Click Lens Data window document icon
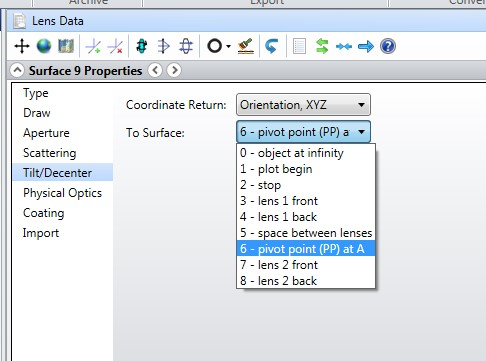The image size is (486, 361). click(x=20, y=21)
